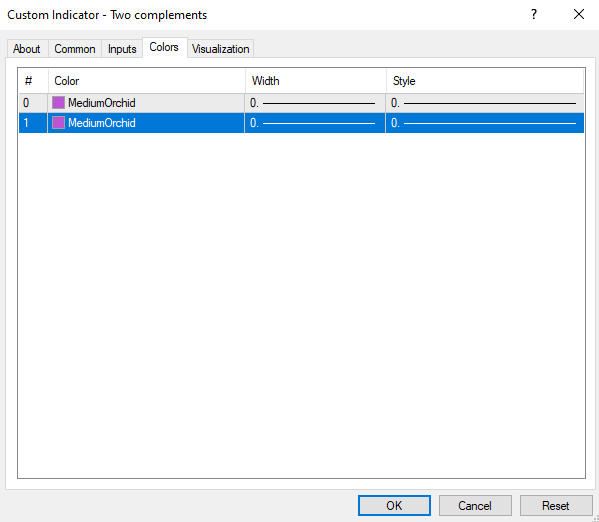Switch to the Common tab
The image size is (599, 522).
(75, 49)
